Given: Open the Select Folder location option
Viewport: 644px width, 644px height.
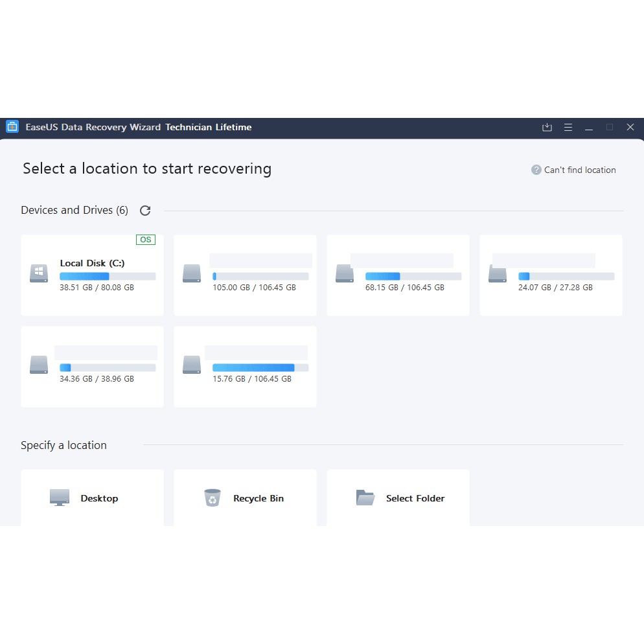Looking at the screenshot, I should click(x=398, y=498).
